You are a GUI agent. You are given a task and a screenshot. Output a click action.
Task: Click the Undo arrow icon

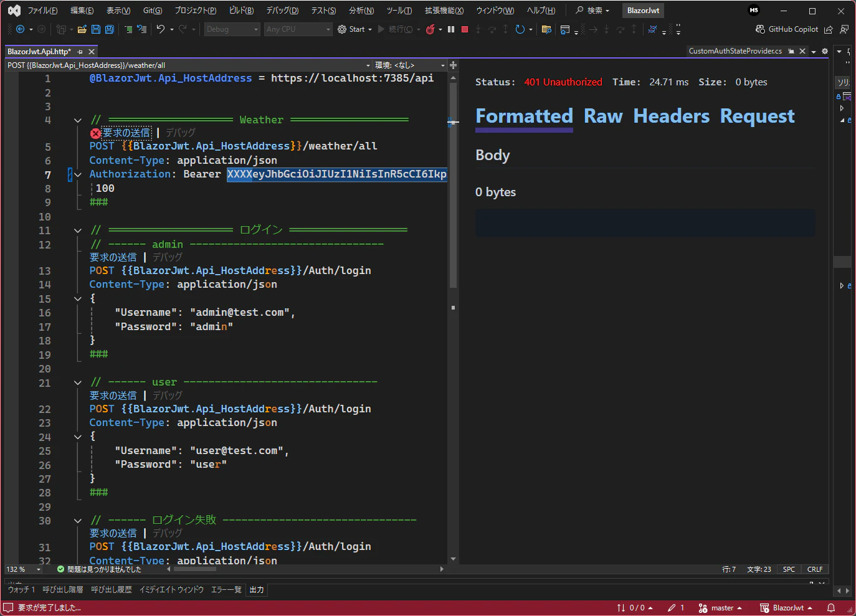[161, 29]
